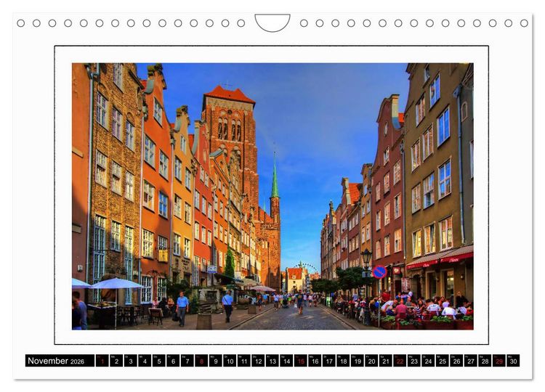
Task: Click day 13 in the date row
Action: pyautogui.click(x=272, y=360)
